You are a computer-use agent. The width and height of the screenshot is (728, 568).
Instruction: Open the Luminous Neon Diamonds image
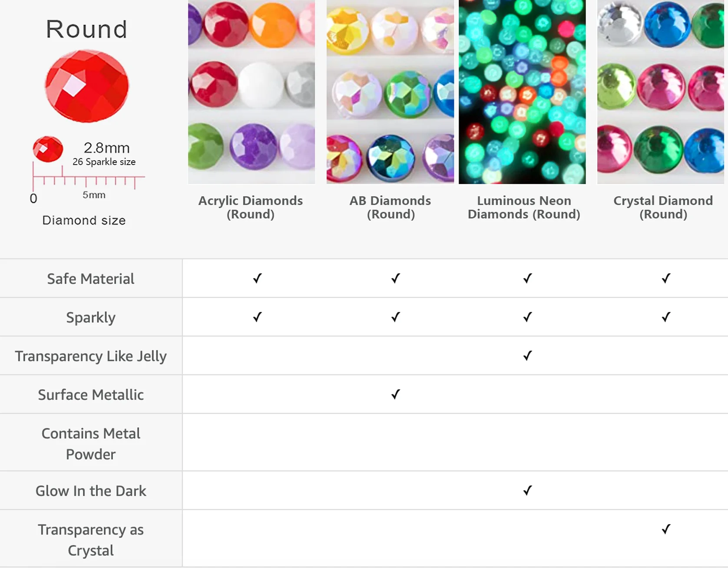click(x=522, y=92)
